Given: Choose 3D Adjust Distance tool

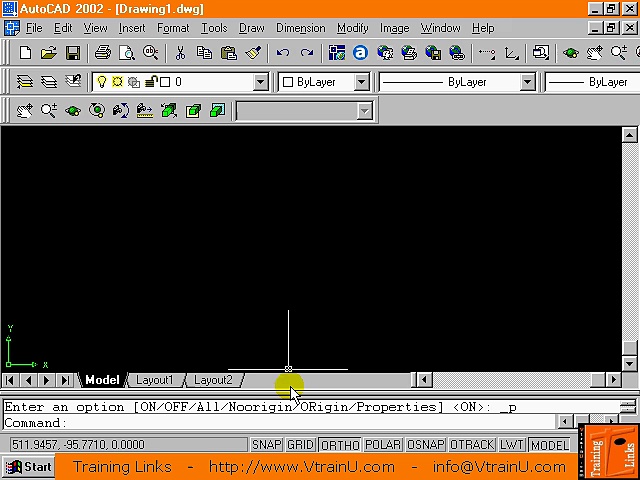Looking at the screenshot, I should pyautogui.click(x=144, y=111).
